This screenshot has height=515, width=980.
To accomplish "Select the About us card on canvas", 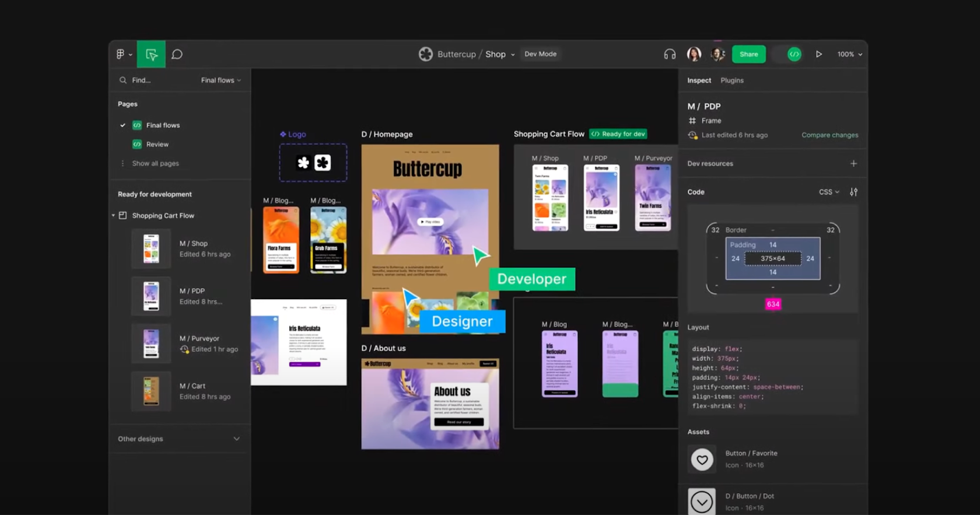I will pos(459,406).
